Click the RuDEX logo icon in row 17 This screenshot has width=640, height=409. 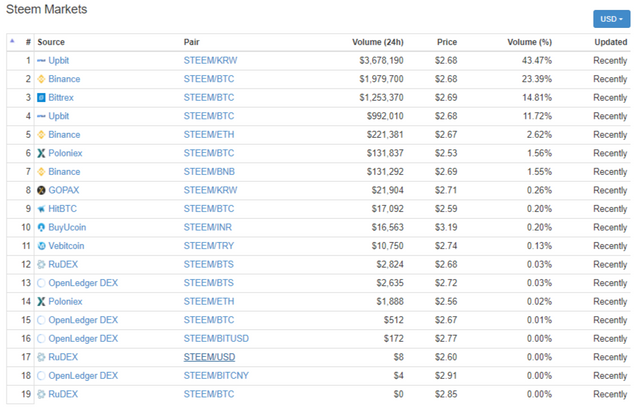[41, 358]
